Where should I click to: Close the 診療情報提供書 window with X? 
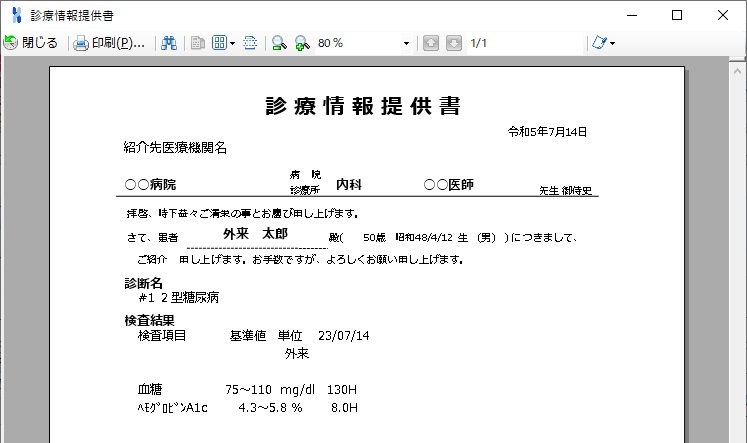[x=723, y=15]
